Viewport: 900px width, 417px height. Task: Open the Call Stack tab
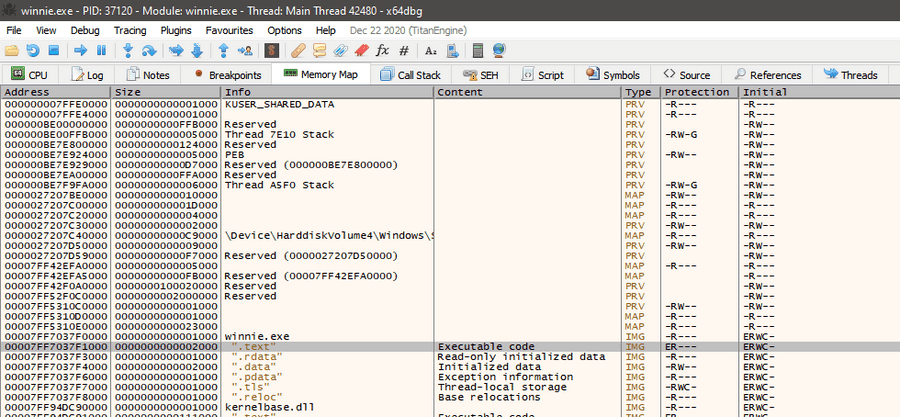point(410,75)
